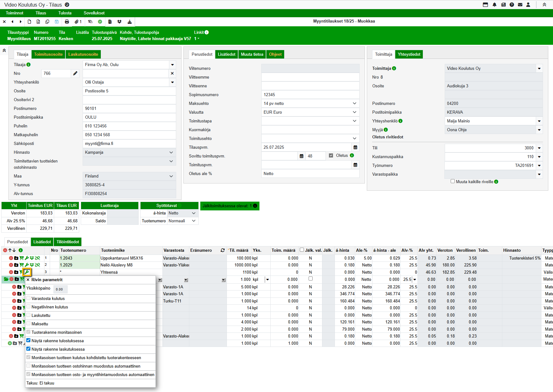This screenshot has width=553, height=392.
Task: Click the Jälkitoimituksessa olevat button
Action: [229, 206]
